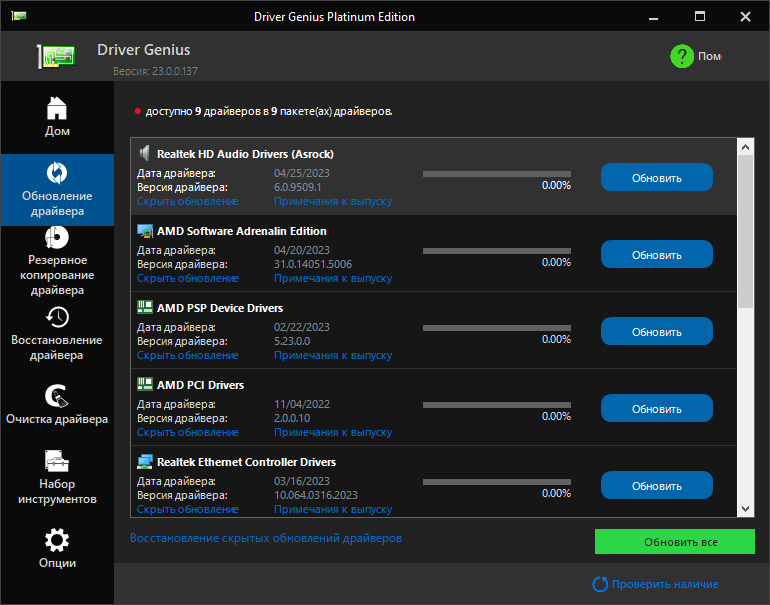Maximize the Driver Genius window

tap(700, 16)
